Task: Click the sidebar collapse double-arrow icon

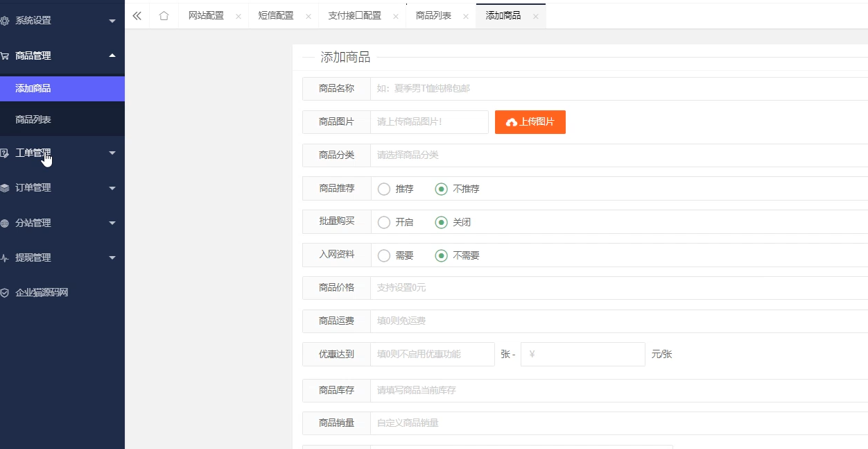Action: [x=137, y=15]
